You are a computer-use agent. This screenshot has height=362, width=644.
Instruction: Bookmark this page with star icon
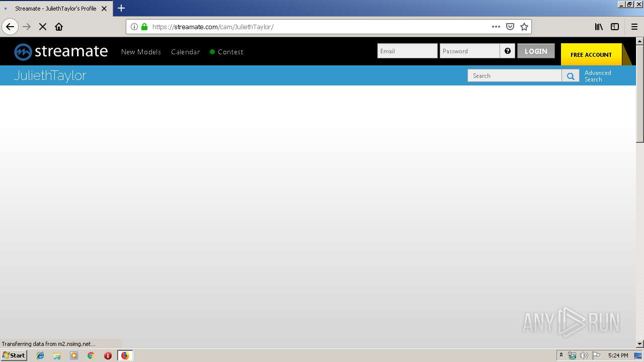(524, 27)
